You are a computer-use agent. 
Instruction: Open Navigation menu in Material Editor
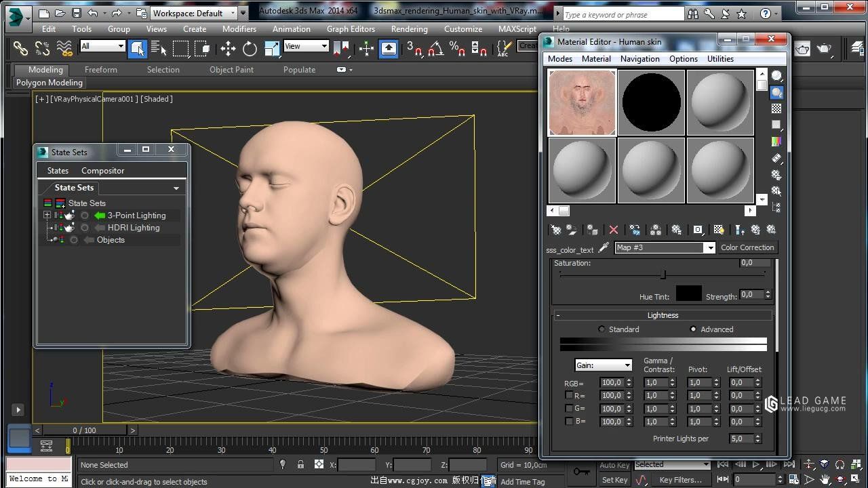pyautogui.click(x=639, y=59)
